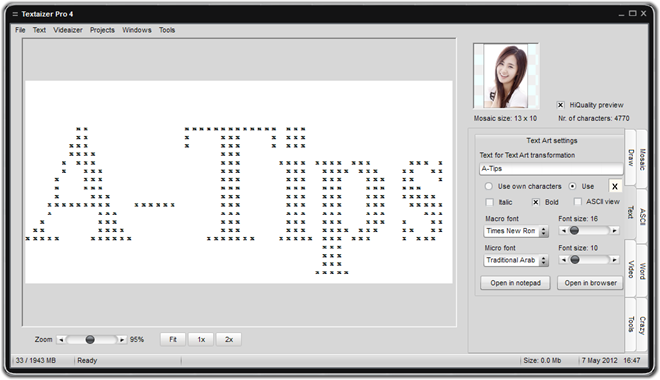
Task: Open the Videaizer menu
Action: [68, 30]
